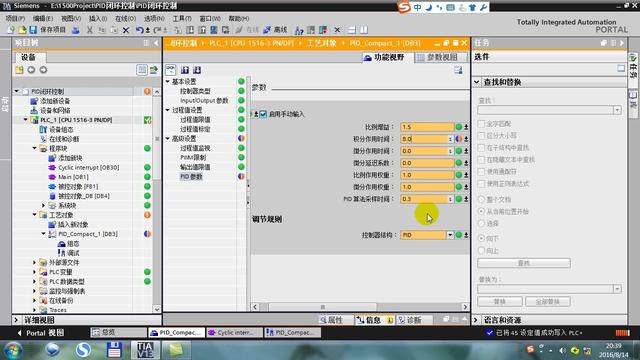
Task: Open the 项目(P) menu
Action: pyautogui.click(x=15, y=18)
